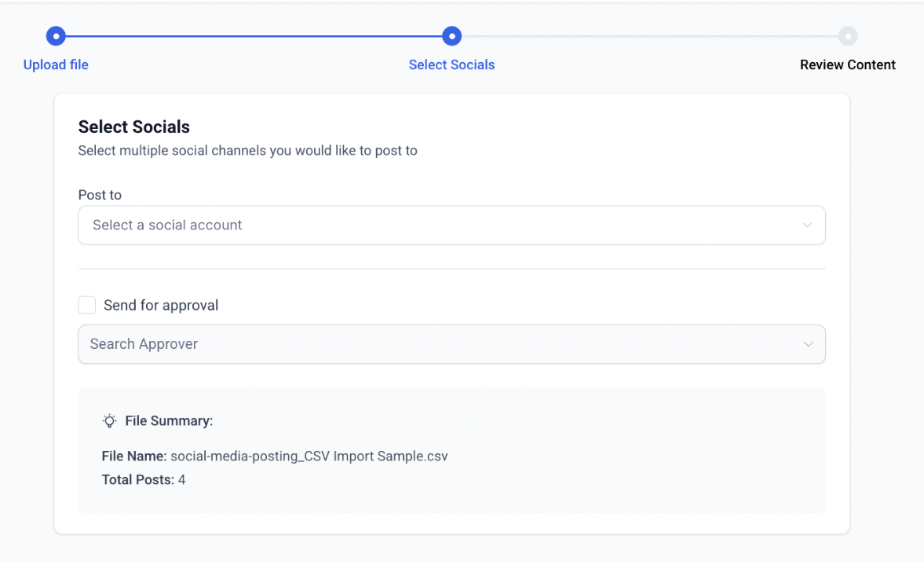Open the Select Socials step label
The height and width of the screenshot is (561, 924).
point(452,65)
